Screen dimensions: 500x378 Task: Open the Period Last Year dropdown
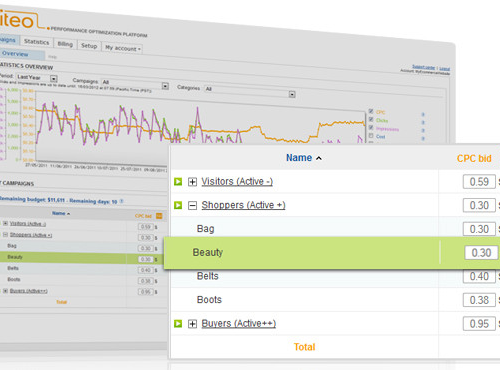coord(54,79)
